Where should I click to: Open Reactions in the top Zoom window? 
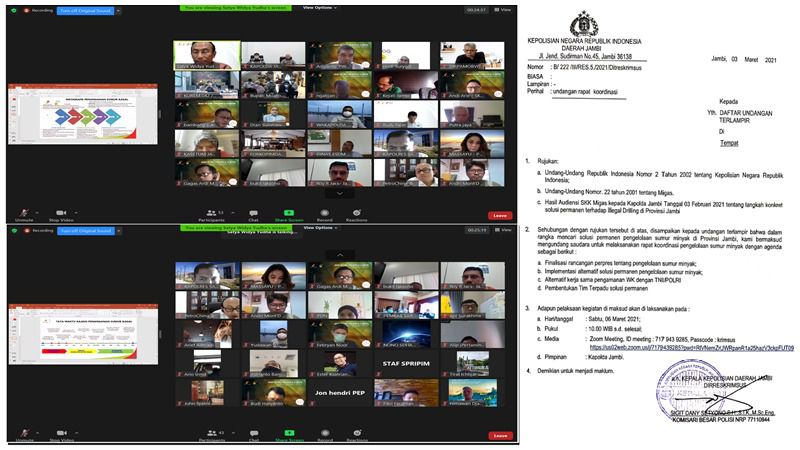pos(355,215)
